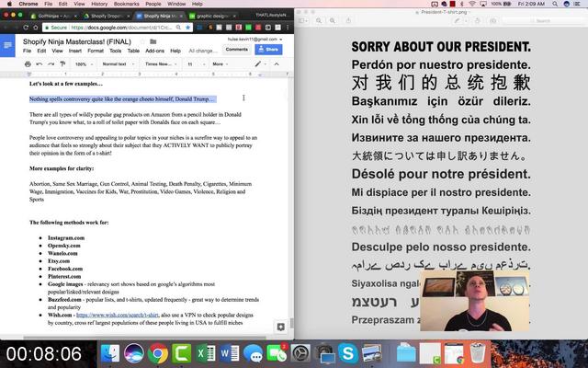
Task: Open the macOS Bookmarks menu
Action: [x=127, y=4]
